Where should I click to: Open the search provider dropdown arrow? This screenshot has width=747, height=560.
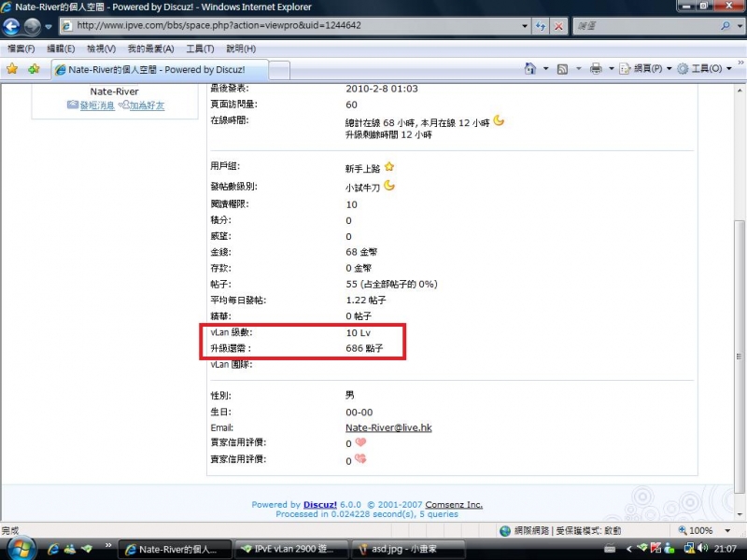(740, 26)
